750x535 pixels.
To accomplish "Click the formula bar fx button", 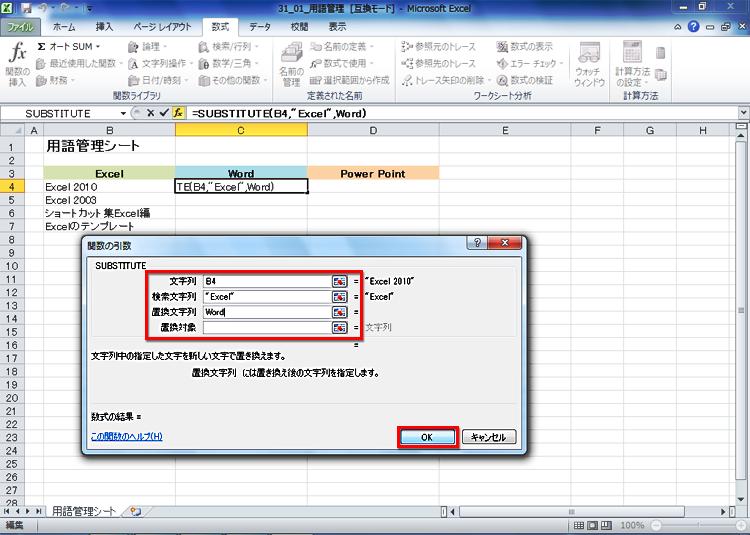I will tap(178, 113).
